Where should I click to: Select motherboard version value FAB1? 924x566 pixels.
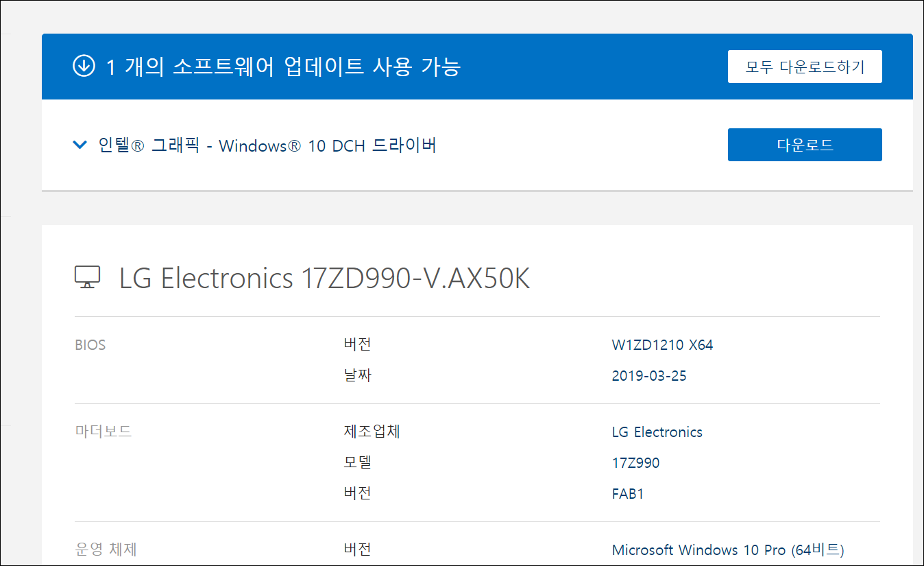point(628,494)
